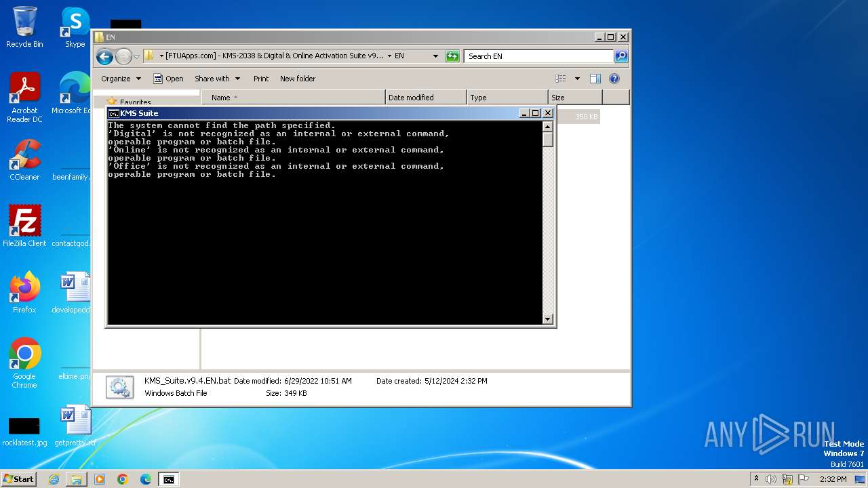Select the developedd Word document icon
The height and width of the screenshot is (488, 868).
73,293
